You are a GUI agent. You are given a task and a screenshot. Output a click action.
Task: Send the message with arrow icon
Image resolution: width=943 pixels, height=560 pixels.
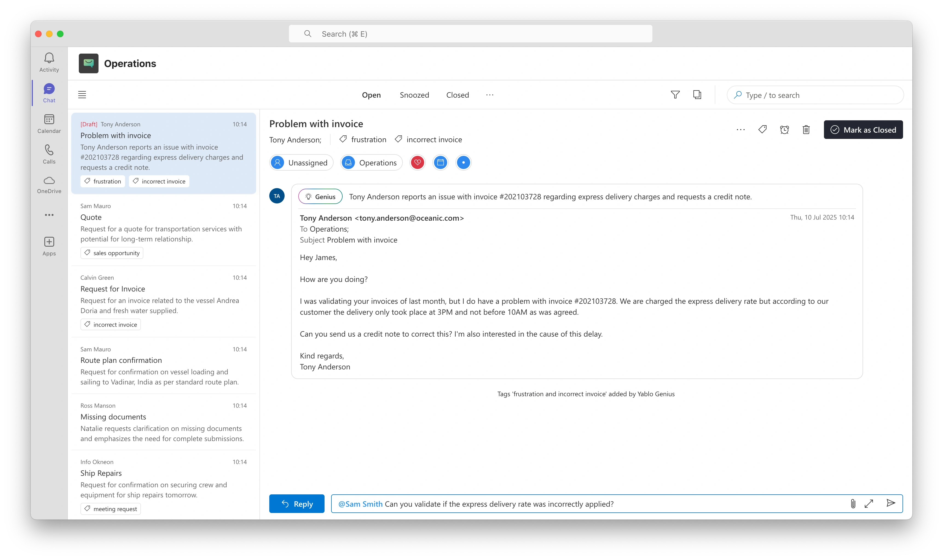[890, 503]
